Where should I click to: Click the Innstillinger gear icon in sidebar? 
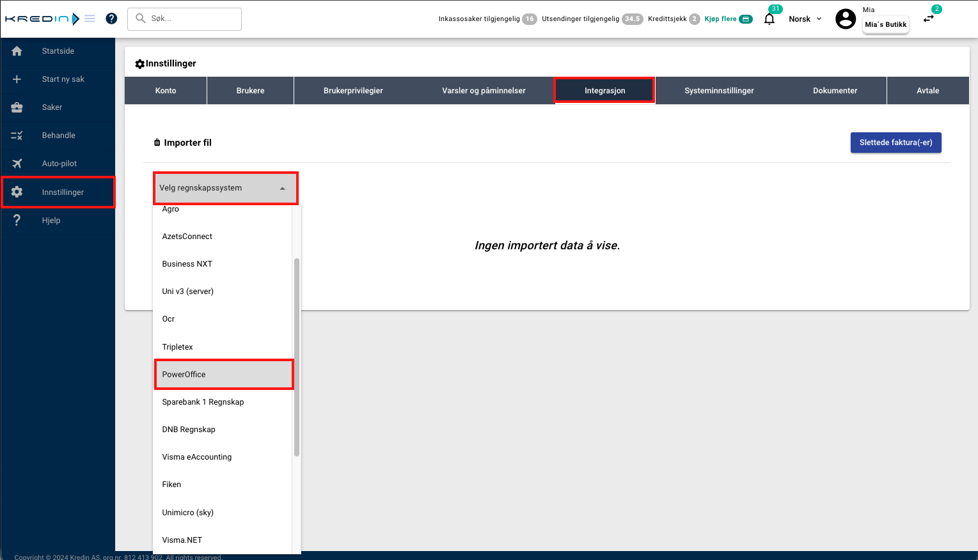tap(17, 192)
